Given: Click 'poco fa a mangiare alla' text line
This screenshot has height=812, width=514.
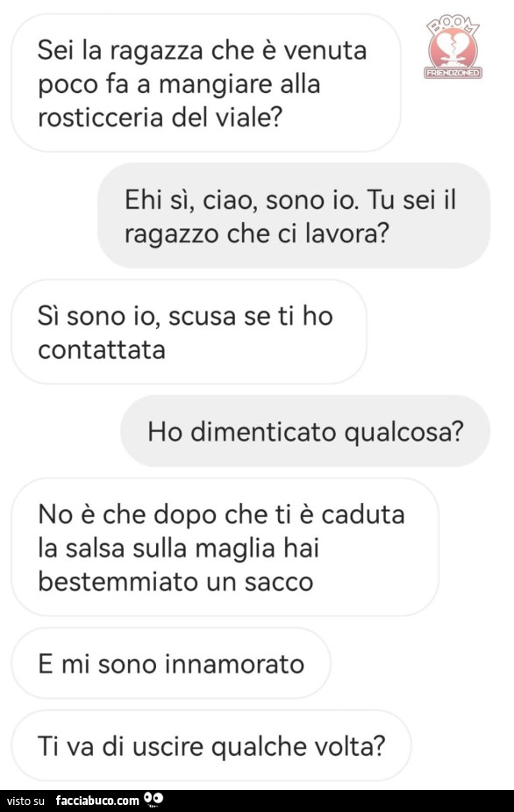Looking at the screenshot, I should tap(179, 84).
